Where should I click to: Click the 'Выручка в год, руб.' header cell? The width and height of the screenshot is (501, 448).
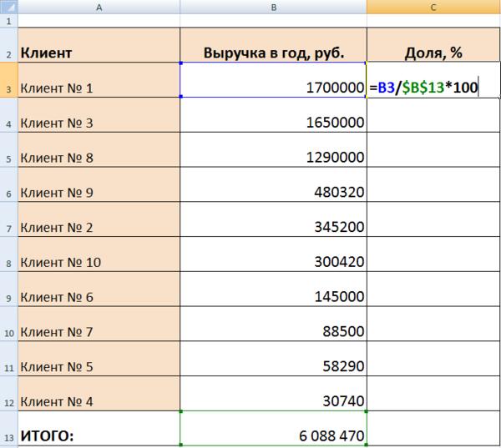pos(274,45)
